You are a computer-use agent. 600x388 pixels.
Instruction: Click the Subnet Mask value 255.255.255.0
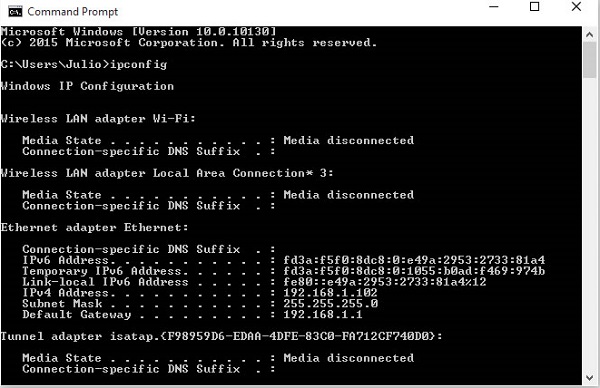point(330,303)
